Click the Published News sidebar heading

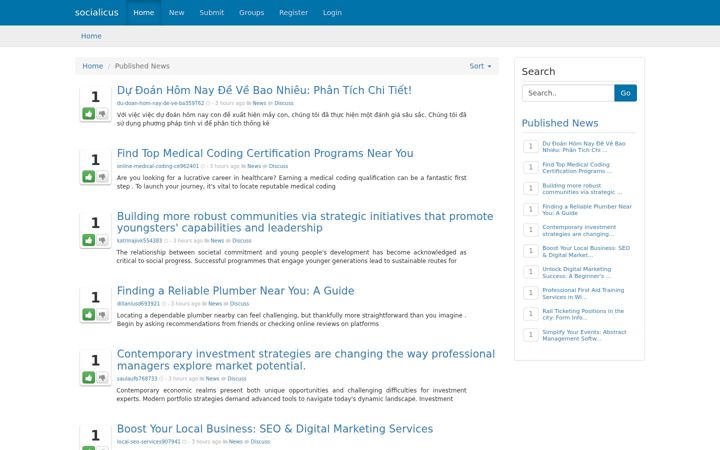click(560, 123)
